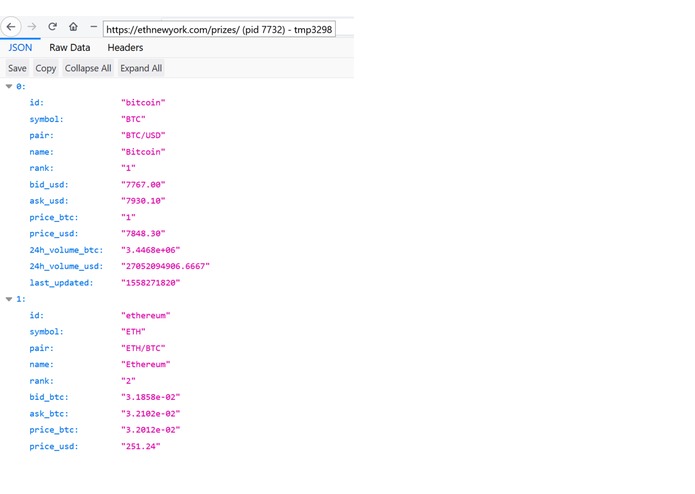Save the JSON with Save button

point(17,68)
